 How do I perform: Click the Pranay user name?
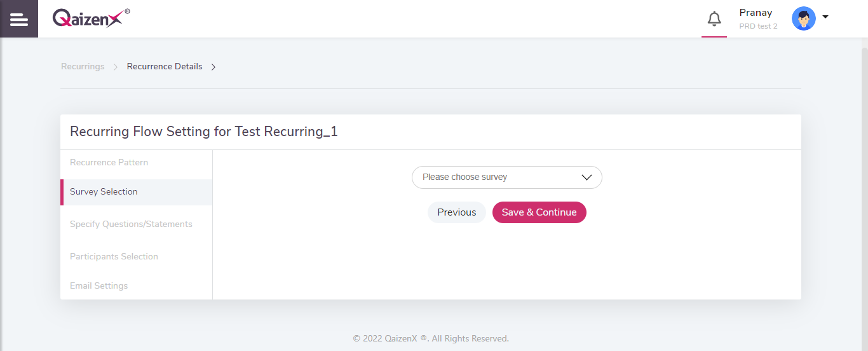click(756, 13)
